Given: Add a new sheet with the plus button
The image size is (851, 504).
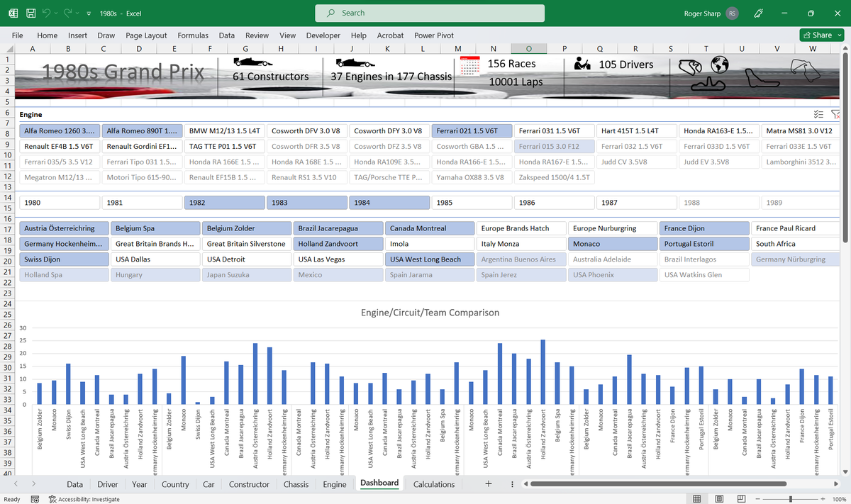Looking at the screenshot, I should [x=488, y=484].
